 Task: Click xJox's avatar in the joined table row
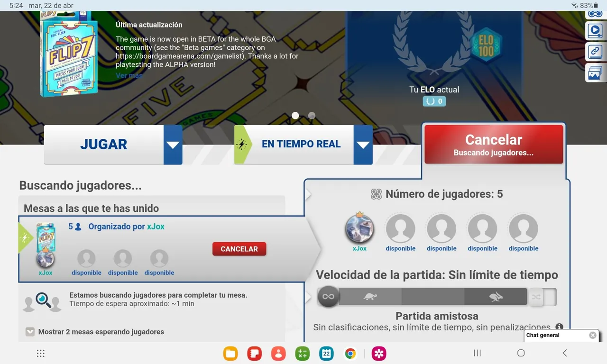tap(46, 259)
